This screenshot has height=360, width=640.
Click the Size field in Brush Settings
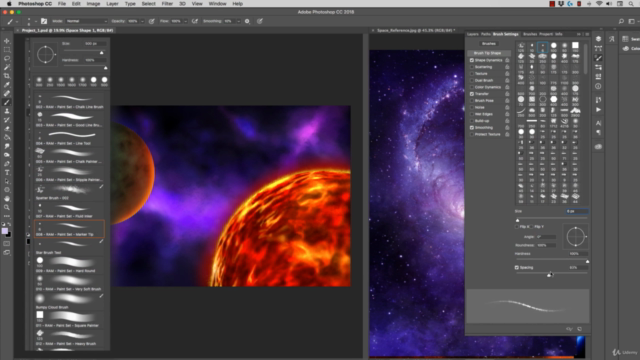(577, 211)
